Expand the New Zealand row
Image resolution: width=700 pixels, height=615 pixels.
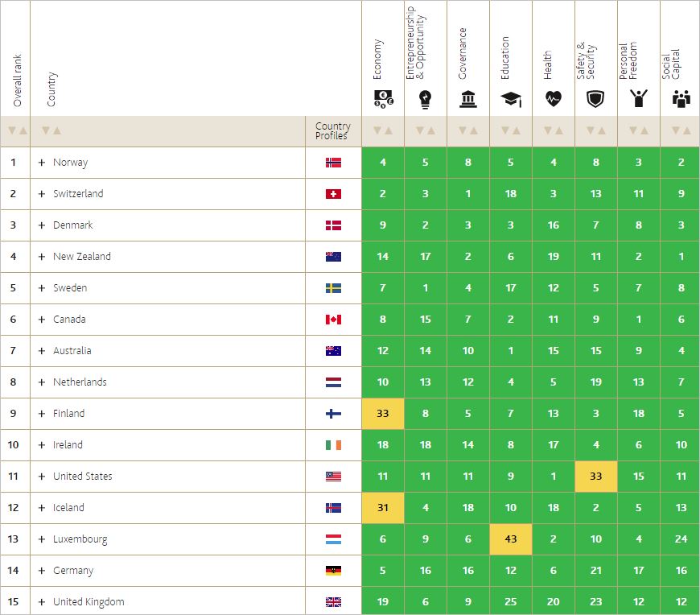tap(42, 257)
